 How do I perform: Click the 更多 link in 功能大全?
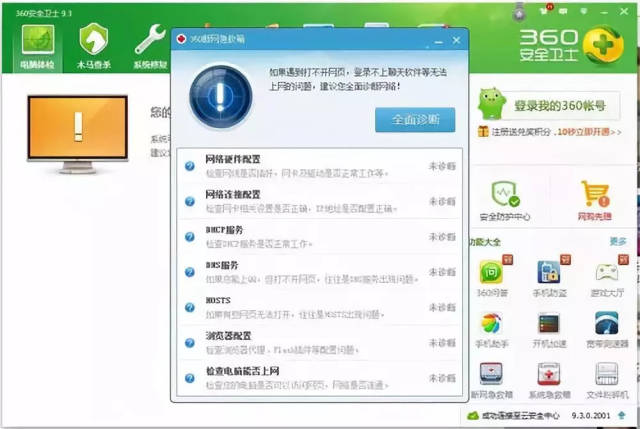[618, 241]
